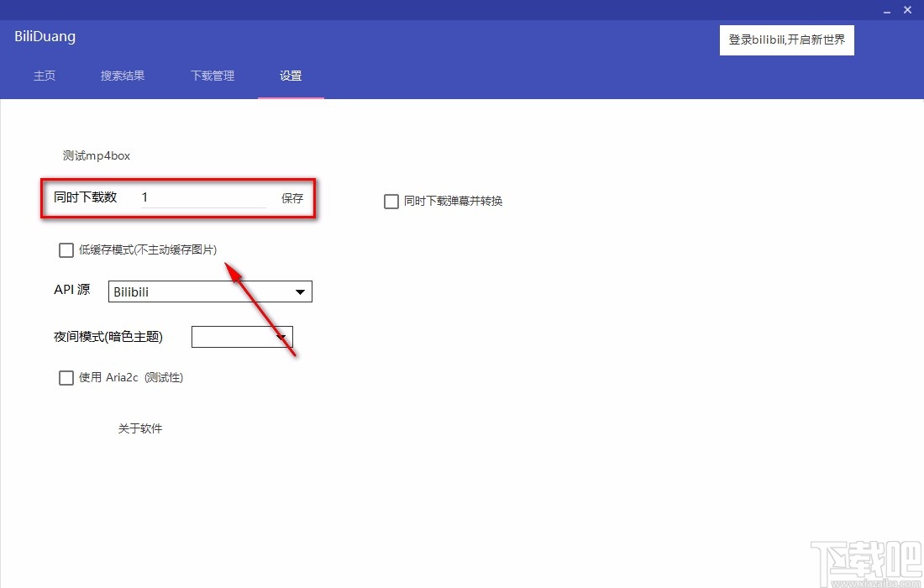The image size is (924, 588).
Task: Click inside the 同时下载数 input field
Action: coord(202,197)
